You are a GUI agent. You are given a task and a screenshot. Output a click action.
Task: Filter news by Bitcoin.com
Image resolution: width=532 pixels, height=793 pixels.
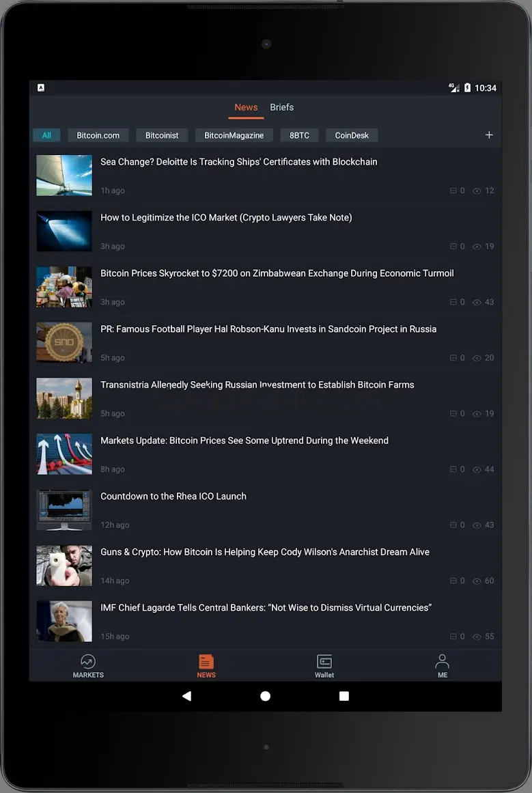(98, 135)
